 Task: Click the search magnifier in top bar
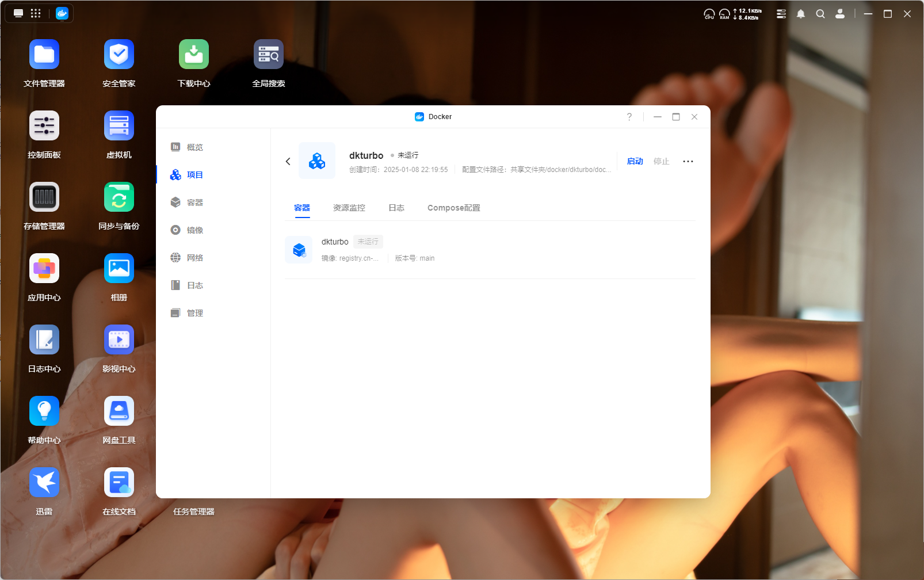(820, 14)
